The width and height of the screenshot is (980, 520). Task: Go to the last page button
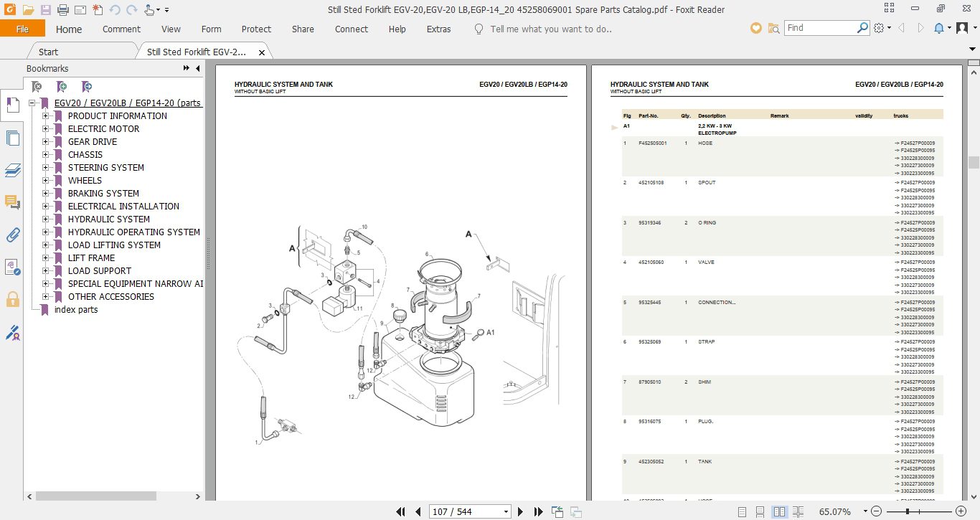pyautogui.click(x=539, y=512)
